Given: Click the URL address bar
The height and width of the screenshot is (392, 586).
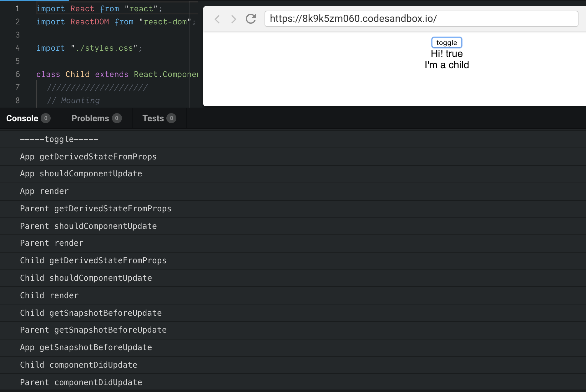Looking at the screenshot, I should point(422,19).
